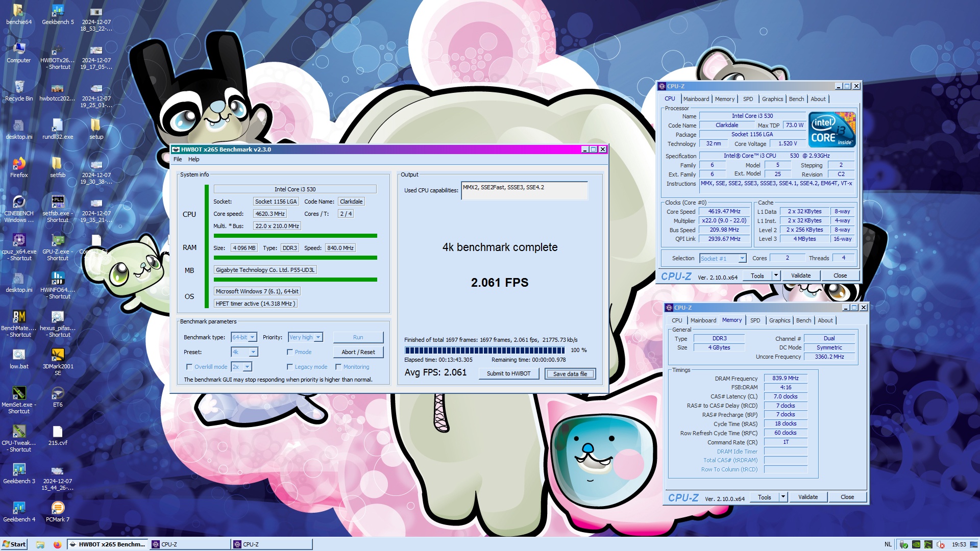Viewport: 980px width, 551px height.
Task: Open the setfsb.exe shortcut icon
Action: point(58,209)
